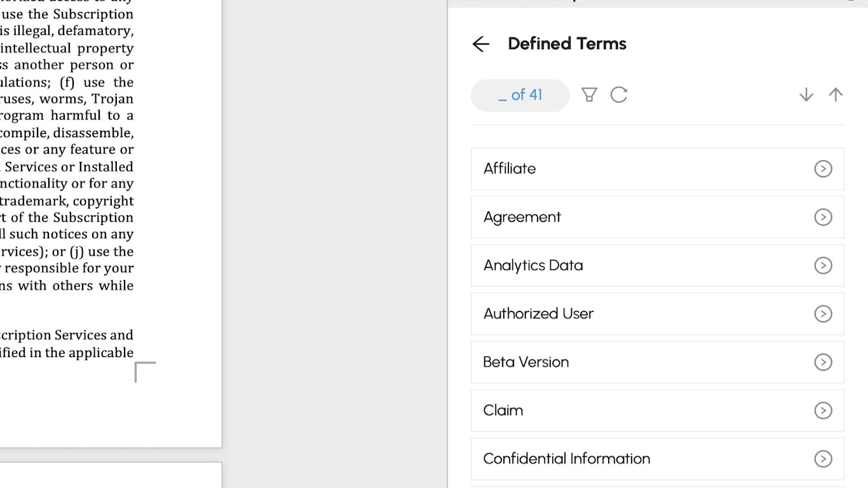The width and height of the screenshot is (868, 488).
Task: Open the filter funnel icon
Action: coord(589,95)
